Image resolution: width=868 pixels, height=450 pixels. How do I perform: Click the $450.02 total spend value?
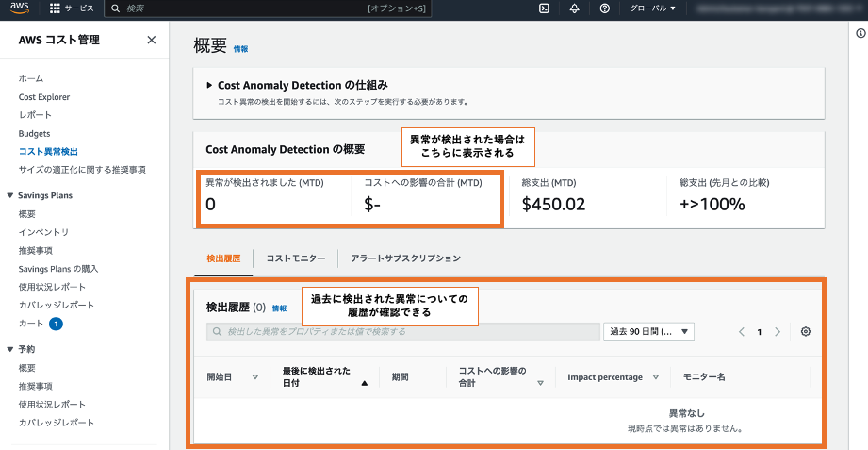pyautogui.click(x=553, y=204)
